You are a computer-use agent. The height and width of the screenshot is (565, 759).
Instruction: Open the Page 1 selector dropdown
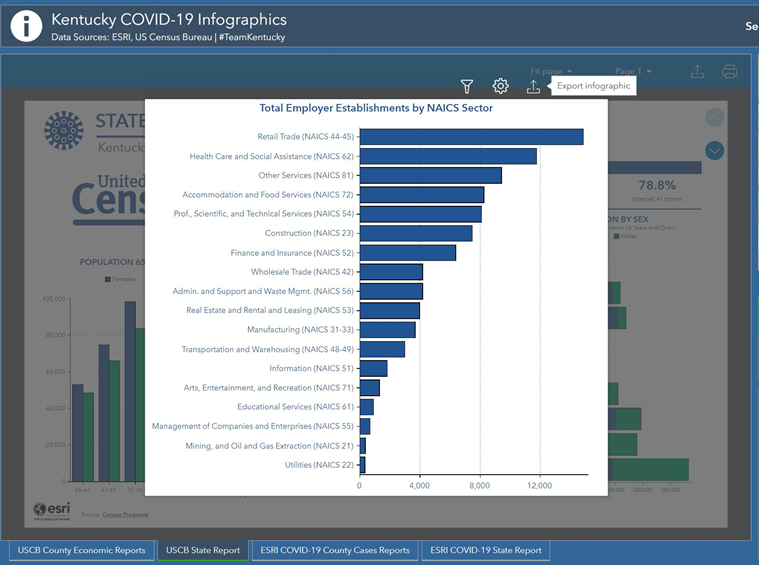click(633, 72)
